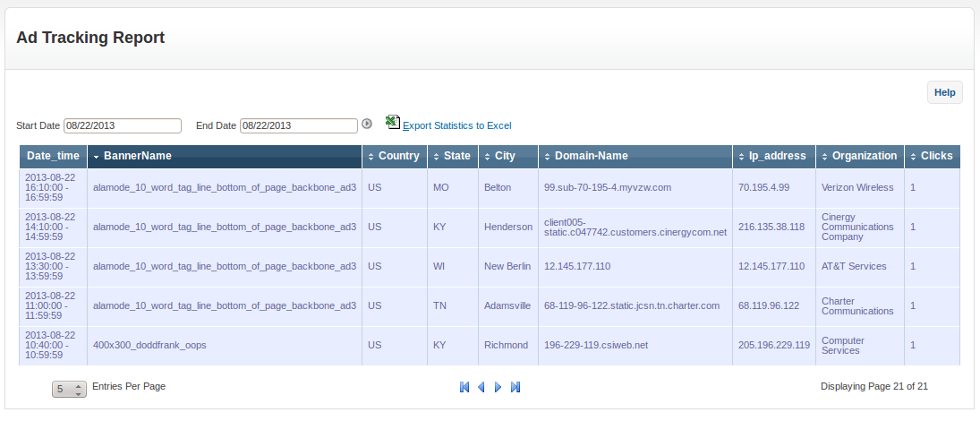Jump to the last page of results
This screenshot has height=421, width=980.
pyautogui.click(x=516, y=387)
